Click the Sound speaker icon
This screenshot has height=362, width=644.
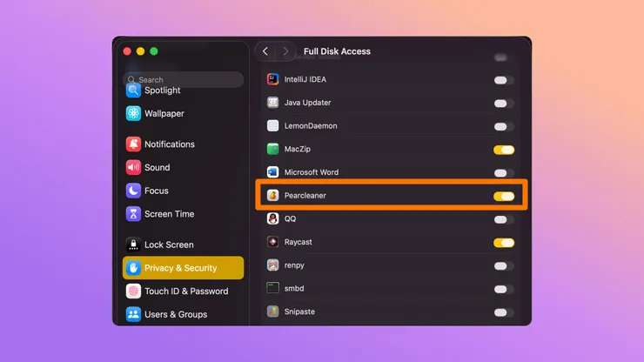(133, 167)
